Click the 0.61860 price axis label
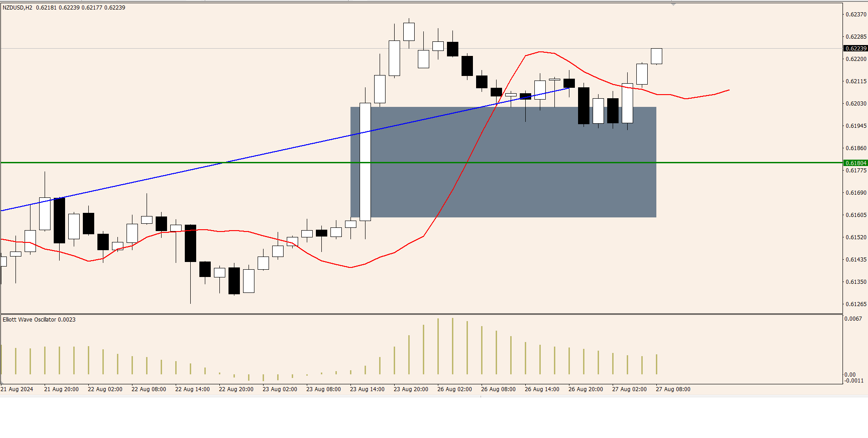 tap(856, 148)
